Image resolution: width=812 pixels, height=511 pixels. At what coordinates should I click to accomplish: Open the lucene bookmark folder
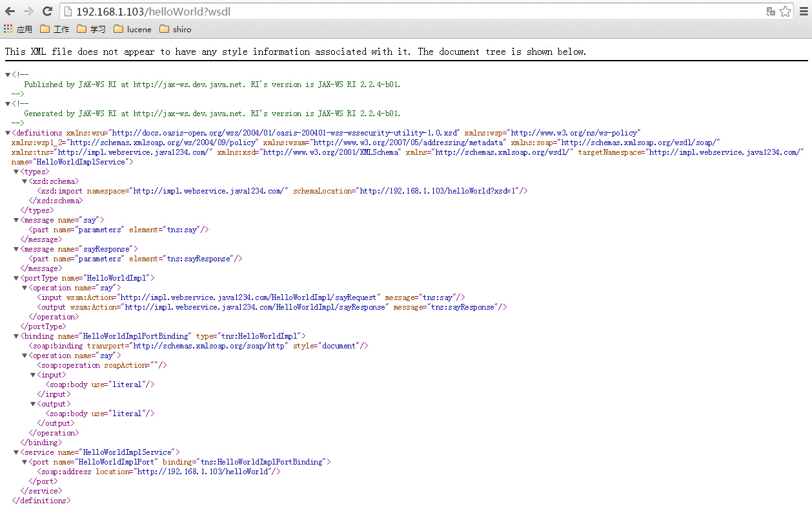point(132,29)
